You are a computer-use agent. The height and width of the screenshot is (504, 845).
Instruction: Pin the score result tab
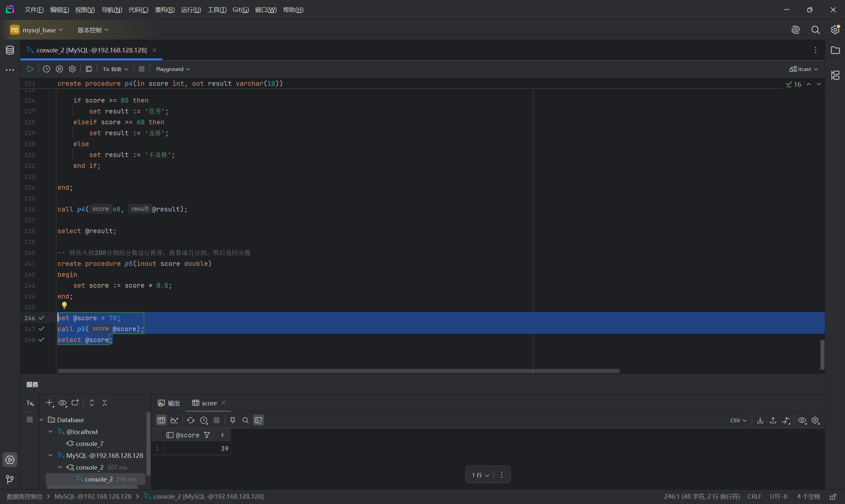pos(233,420)
